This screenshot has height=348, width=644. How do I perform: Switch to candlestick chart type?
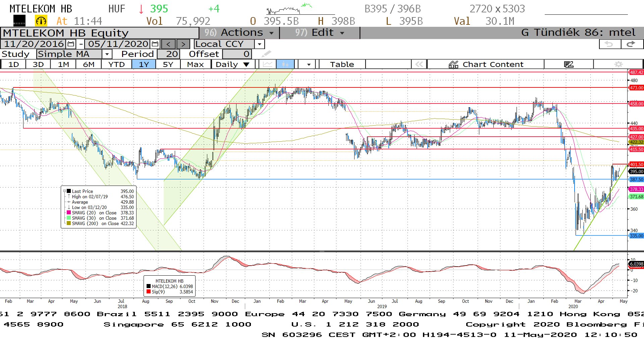(285, 64)
